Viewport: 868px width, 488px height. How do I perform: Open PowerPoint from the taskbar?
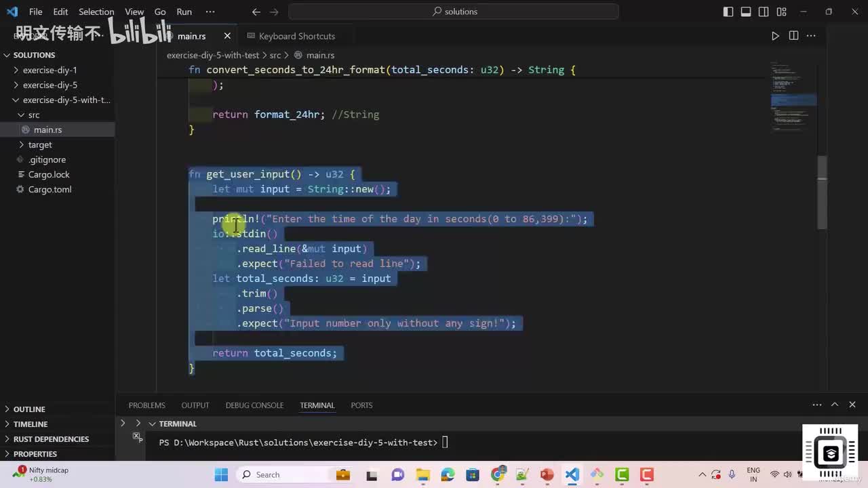coord(547,474)
